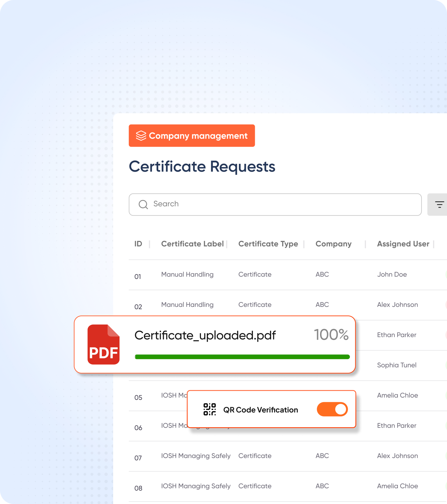Viewport: 447px width, 504px height.
Task: Select row ID 02
Action: pyautogui.click(x=138, y=307)
